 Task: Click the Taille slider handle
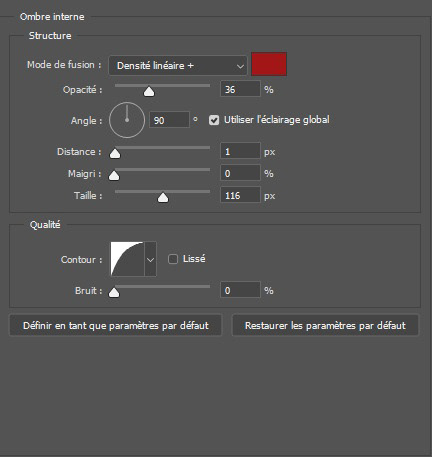click(x=163, y=198)
